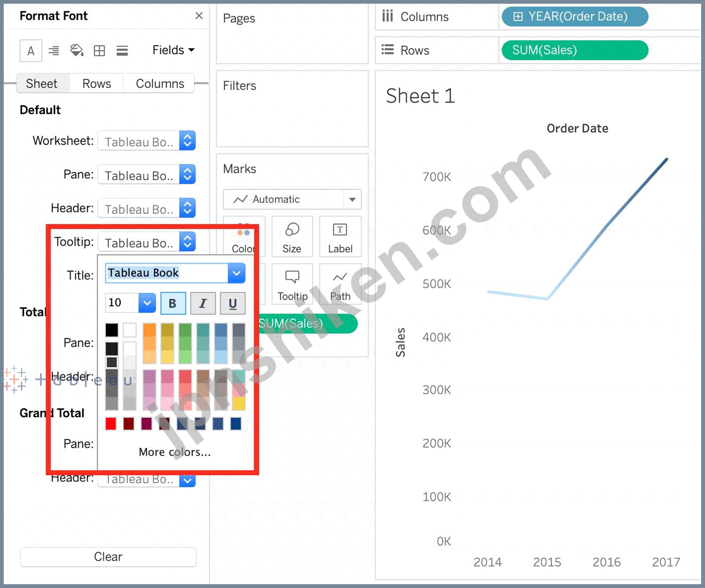Screen dimensions: 705x588
Task: Click the YEAR(Order Date) pill on Columns
Action: [575, 16]
